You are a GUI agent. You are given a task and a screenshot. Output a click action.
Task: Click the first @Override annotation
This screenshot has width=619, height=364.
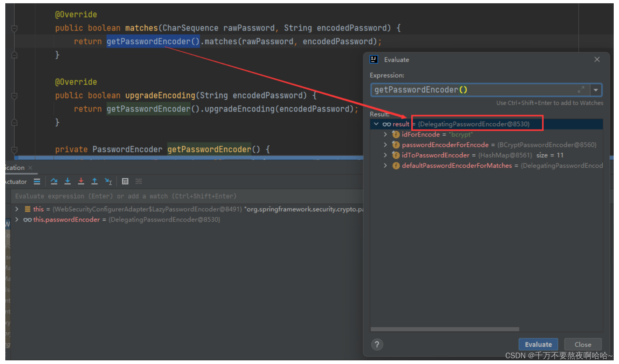coord(76,15)
